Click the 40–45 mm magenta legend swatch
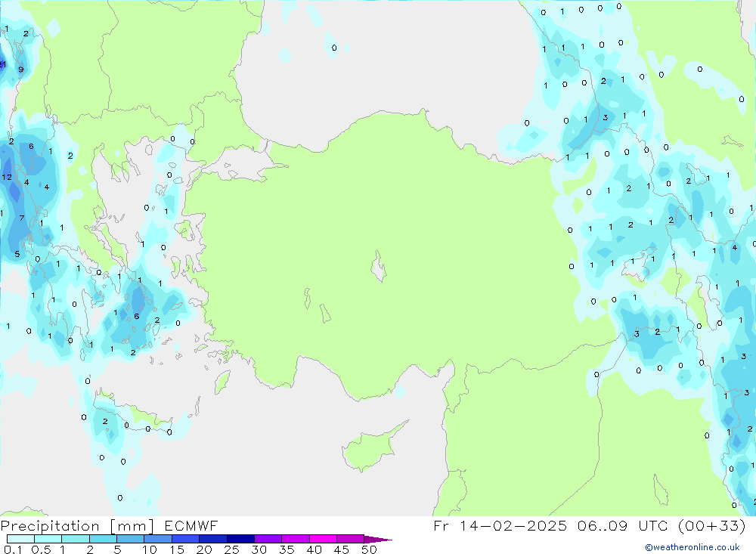756x554 pixels. pos(323,539)
